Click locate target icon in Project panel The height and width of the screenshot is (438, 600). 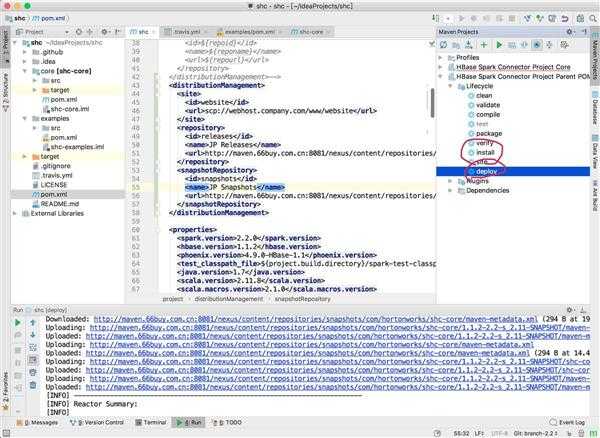pos(79,32)
